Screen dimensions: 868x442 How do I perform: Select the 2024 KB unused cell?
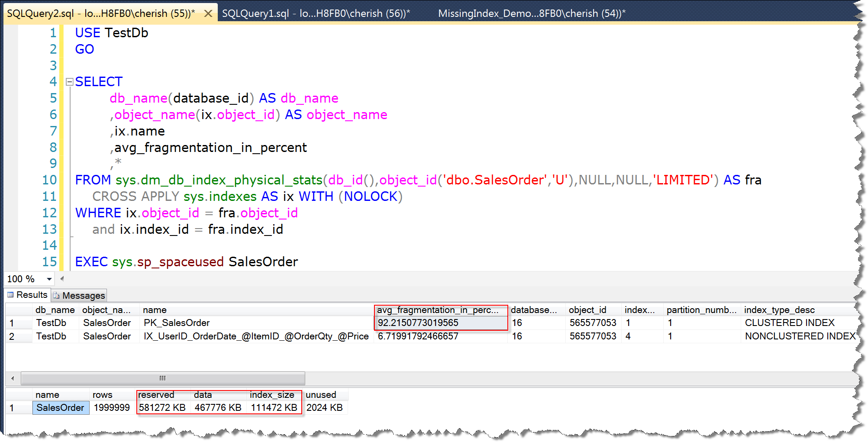point(325,408)
